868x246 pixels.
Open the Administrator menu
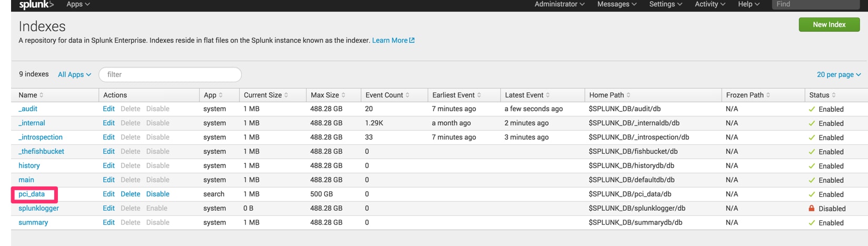tap(559, 4)
